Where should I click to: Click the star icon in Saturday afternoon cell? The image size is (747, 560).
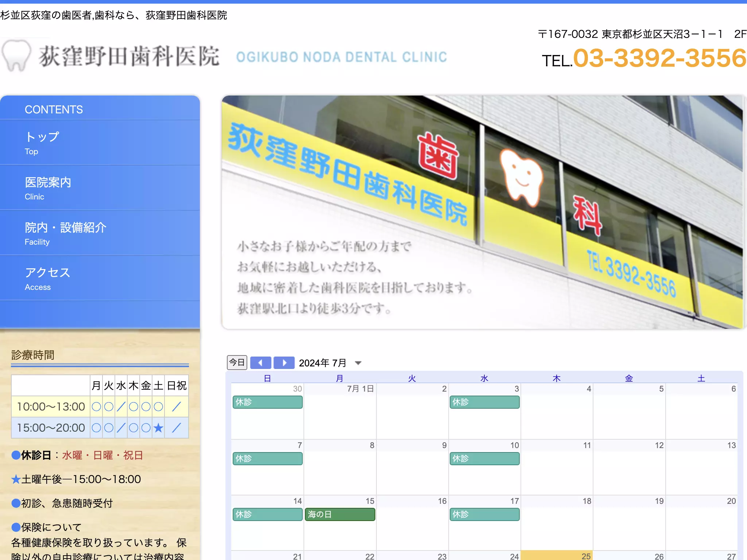[158, 428]
